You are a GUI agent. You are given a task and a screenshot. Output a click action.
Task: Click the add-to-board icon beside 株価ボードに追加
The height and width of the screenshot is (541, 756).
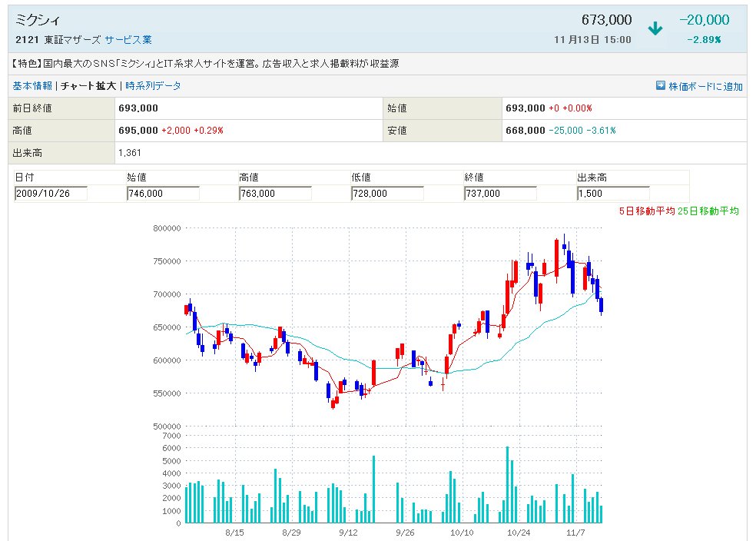click(660, 86)
